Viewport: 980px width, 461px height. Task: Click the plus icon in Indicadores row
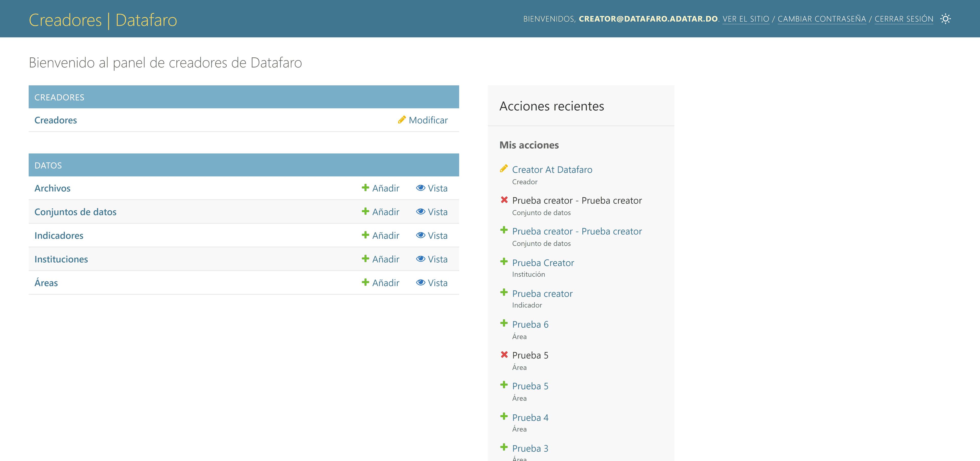tap(365, 235)
